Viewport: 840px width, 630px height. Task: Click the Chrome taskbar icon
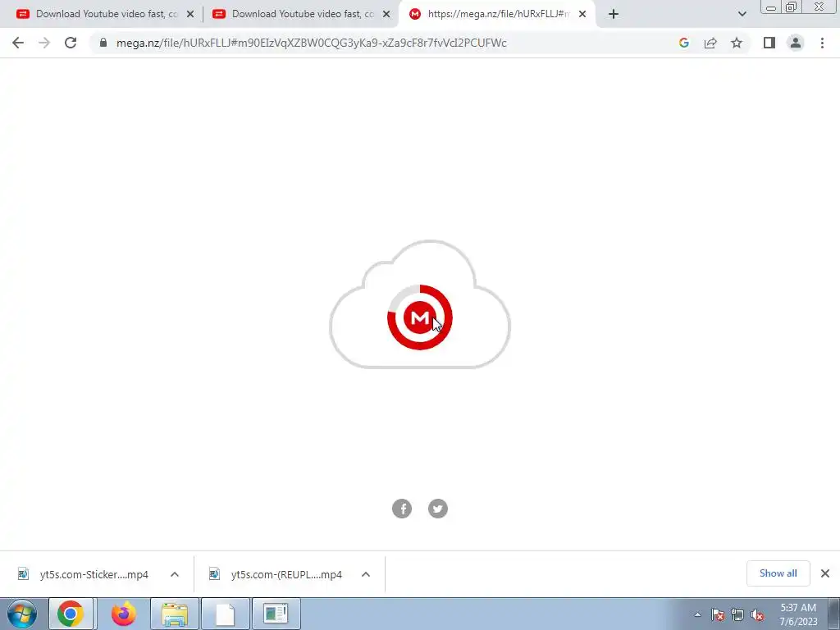point(71,614)
